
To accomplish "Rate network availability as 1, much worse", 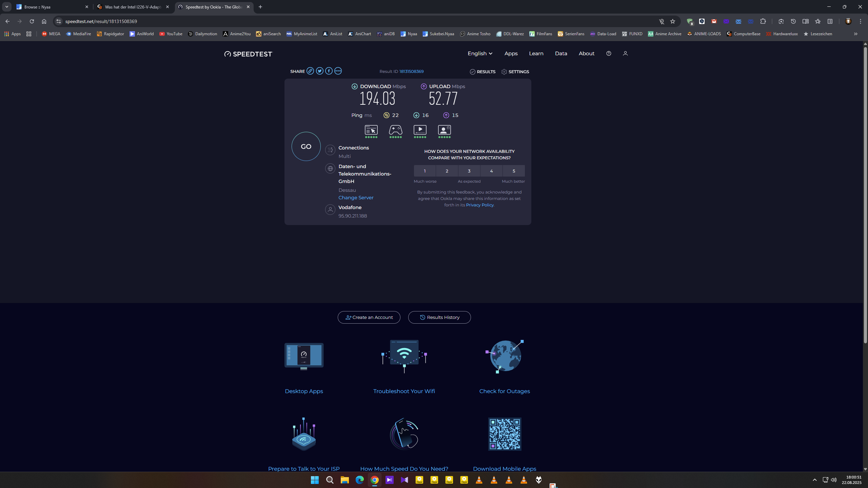I will [424, 170].
